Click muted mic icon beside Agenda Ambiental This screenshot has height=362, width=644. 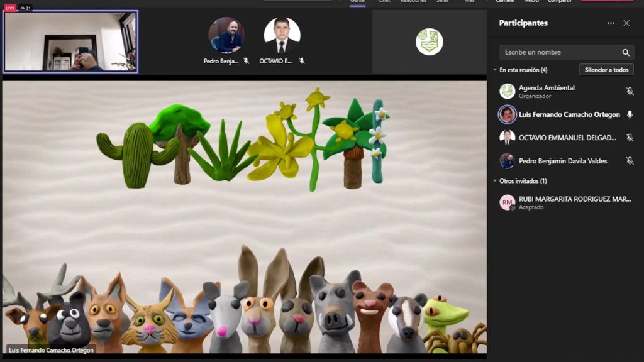point(630,92)
